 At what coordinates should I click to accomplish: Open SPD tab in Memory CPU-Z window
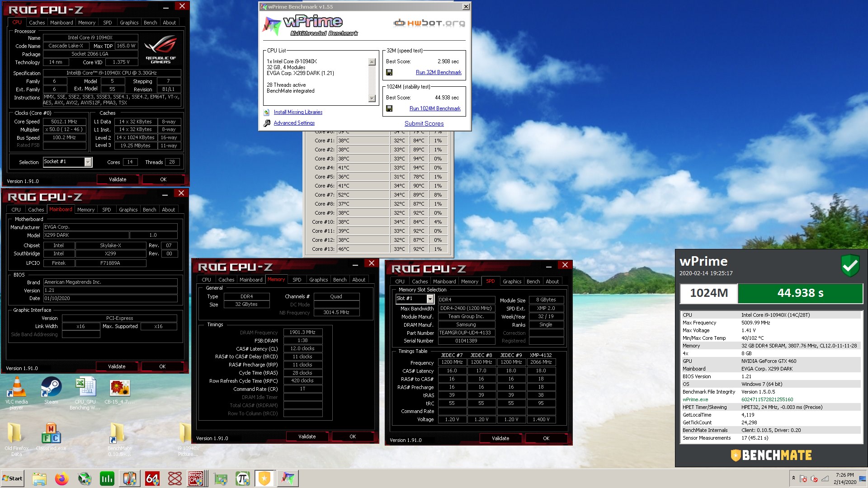click(x=297, y=280)
